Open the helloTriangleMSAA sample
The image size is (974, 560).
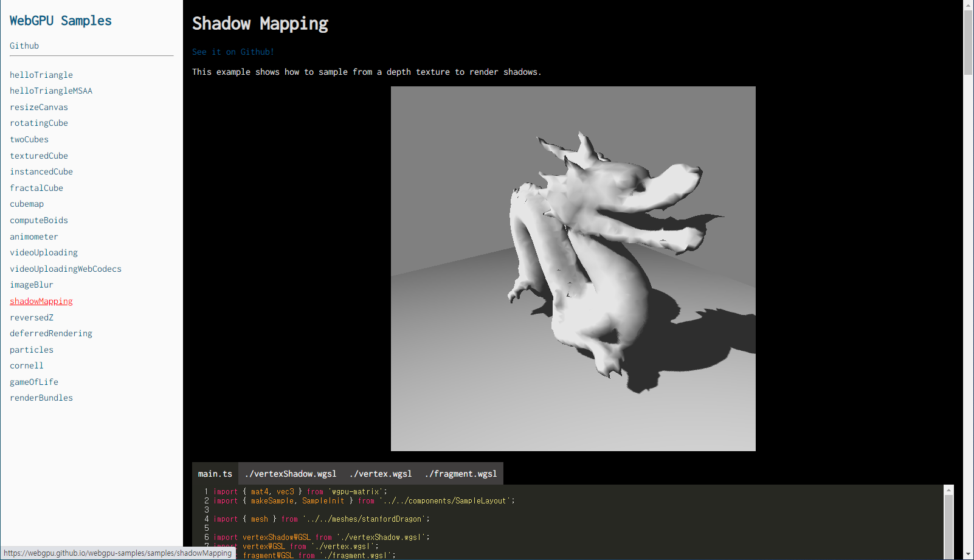tap(51, 91)
